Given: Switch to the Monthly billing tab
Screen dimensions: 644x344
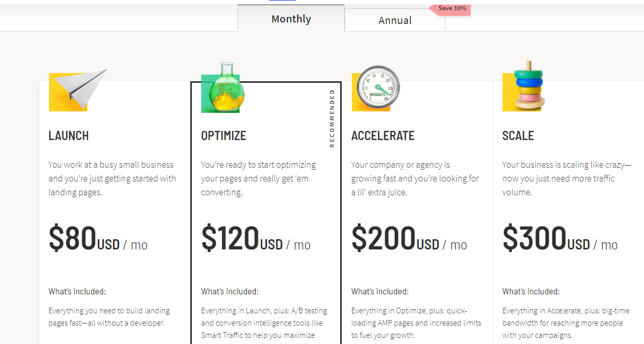Looking at the screenshot, I should (291, 19).
